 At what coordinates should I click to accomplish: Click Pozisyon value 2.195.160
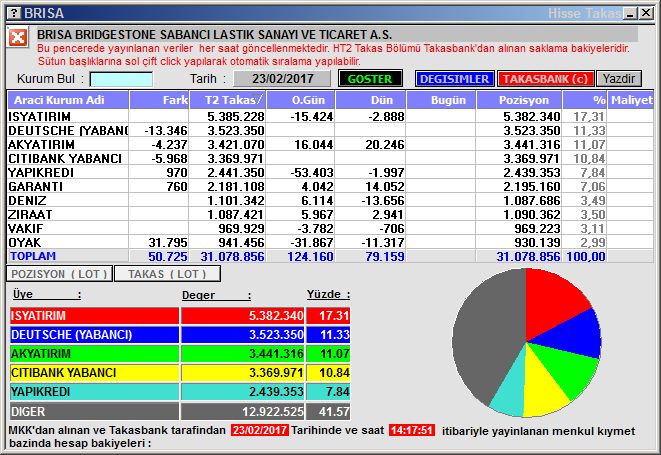(532, 186)
